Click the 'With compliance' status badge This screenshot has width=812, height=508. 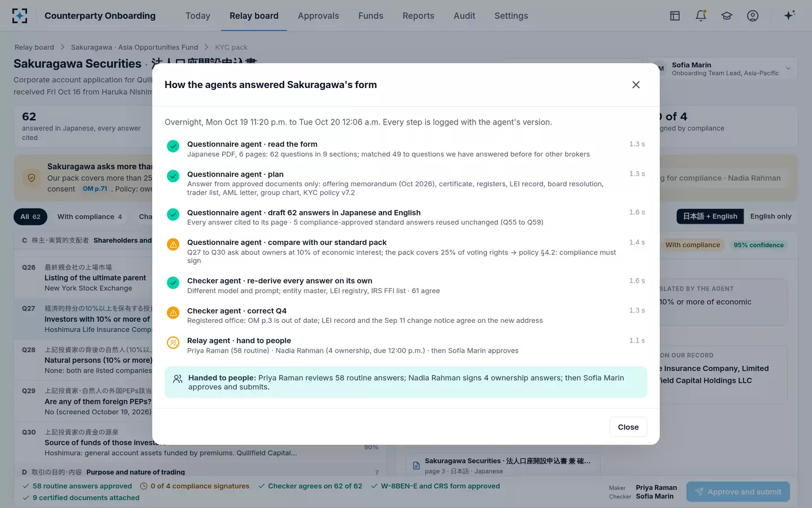pyautogui.click(x=692, y=245)
